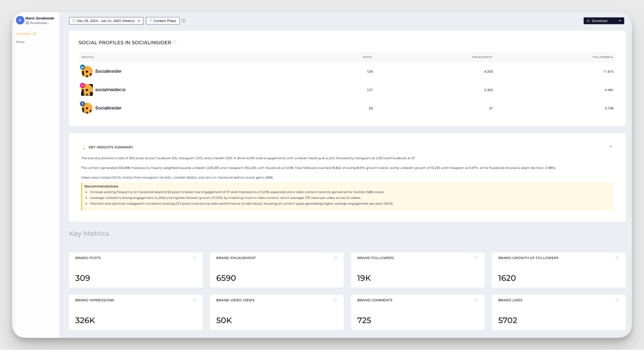
Task: Click the info icon on Brand Posts card
Action: point(194,258)
